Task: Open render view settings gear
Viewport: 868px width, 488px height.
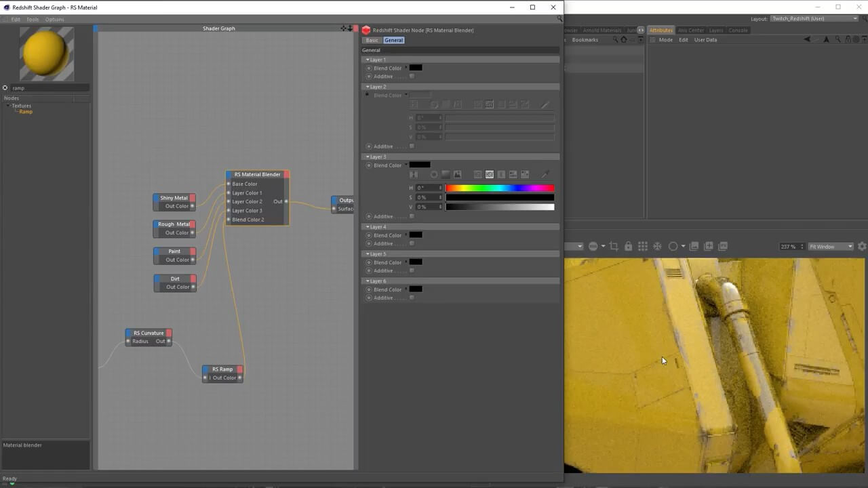Action: coord(862,247)
